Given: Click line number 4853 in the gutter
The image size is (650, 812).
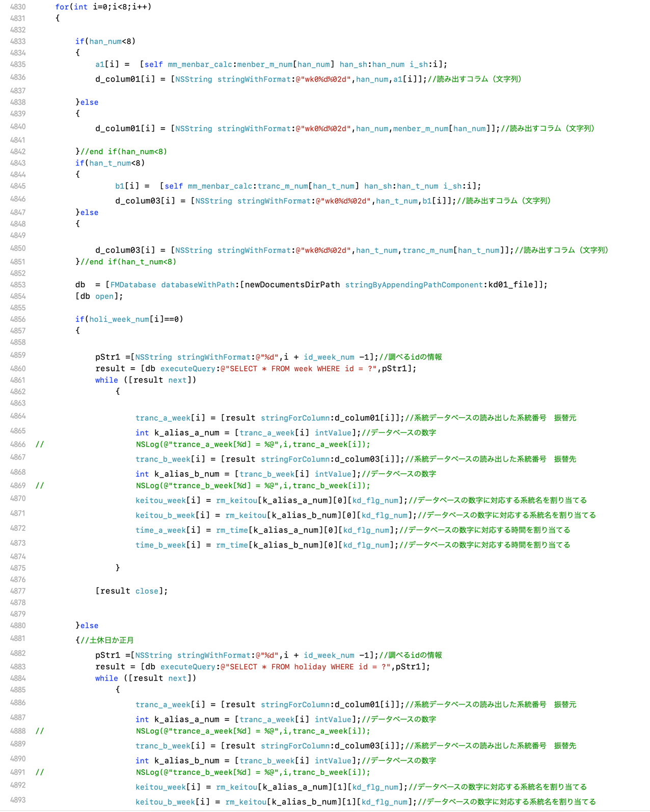Looking at the screenshot, I should (18, 285).
